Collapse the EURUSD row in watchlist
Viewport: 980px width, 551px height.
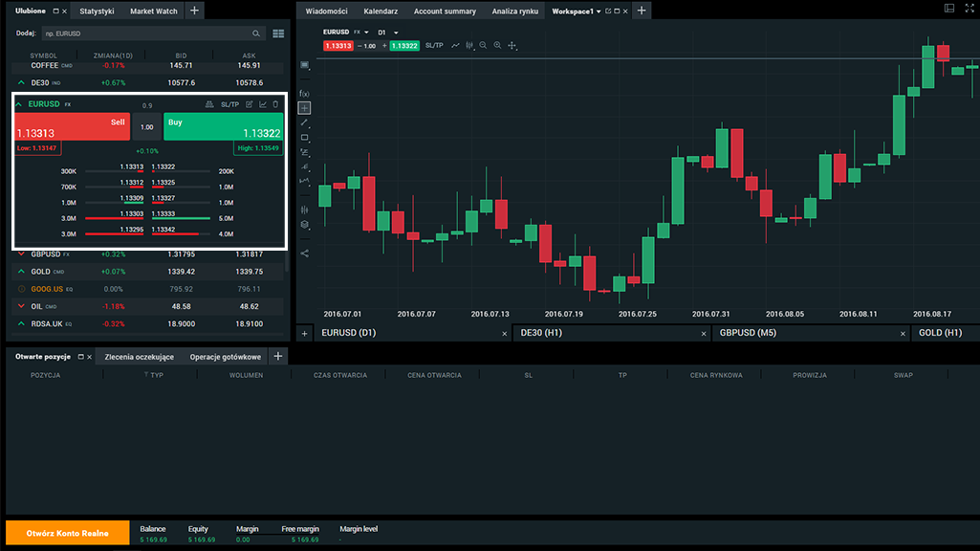pos(19,104)
